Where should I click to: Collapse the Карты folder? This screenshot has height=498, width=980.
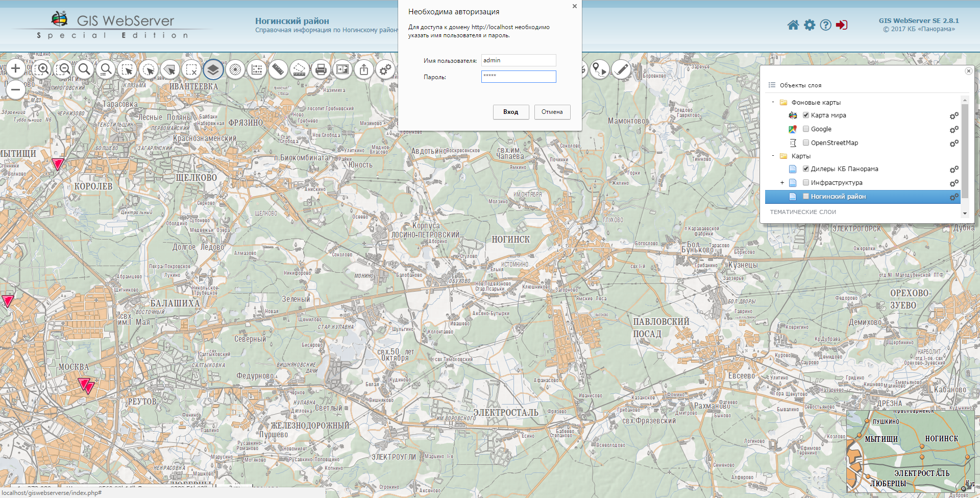pyautogui.click(x=773, y=156)
